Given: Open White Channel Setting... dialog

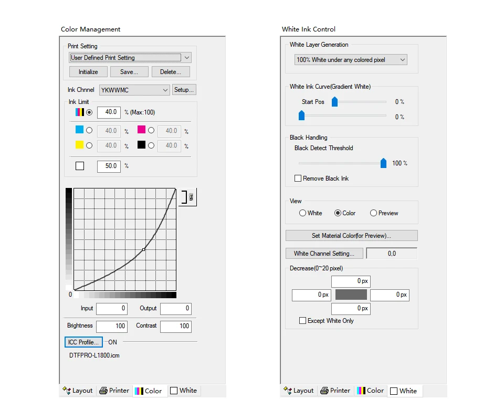Looking at the screenshot, I should click(x=324, y=254).
